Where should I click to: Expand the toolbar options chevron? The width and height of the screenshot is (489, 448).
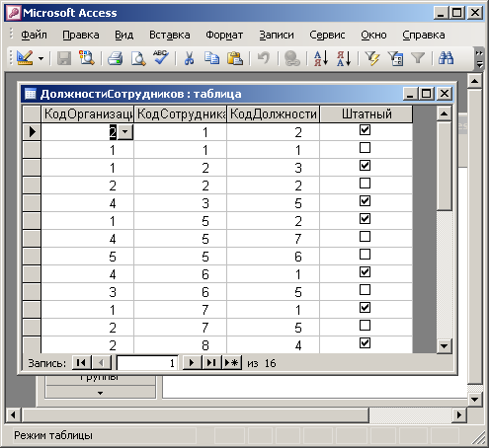pyautogui.click(x=479, y=58)
